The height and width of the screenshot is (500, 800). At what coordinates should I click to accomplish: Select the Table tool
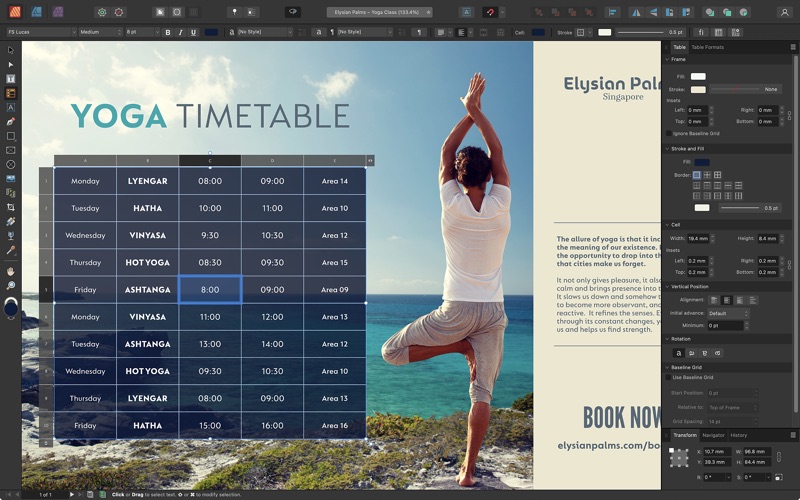click(x=11, y=93)
